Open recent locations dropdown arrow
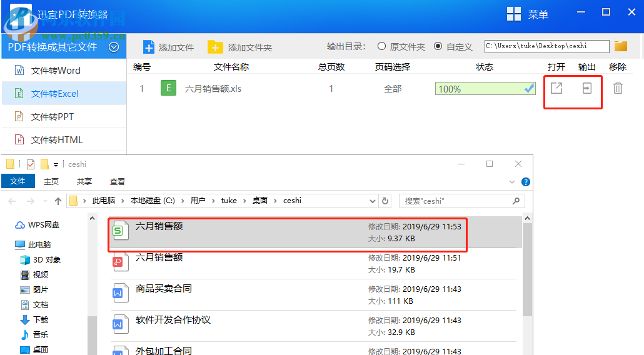The image size is (644, 355). click(x=45, y=201)
